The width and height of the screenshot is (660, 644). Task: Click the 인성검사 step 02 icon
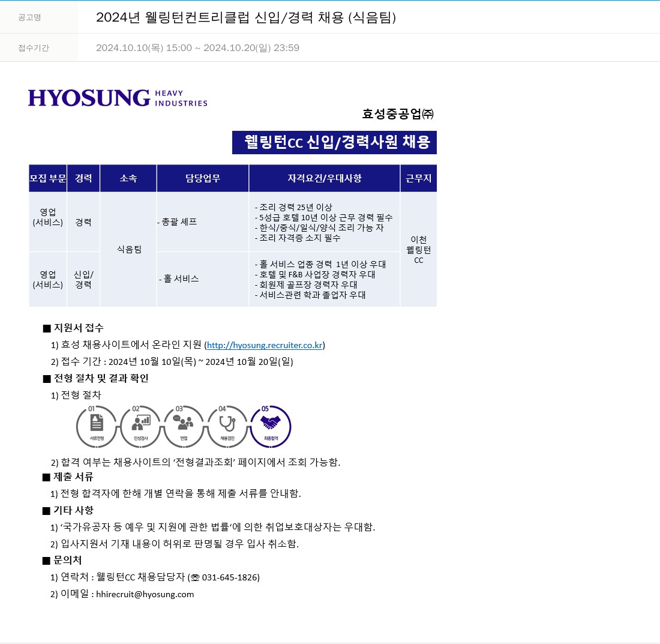click(x=140, y=426)
